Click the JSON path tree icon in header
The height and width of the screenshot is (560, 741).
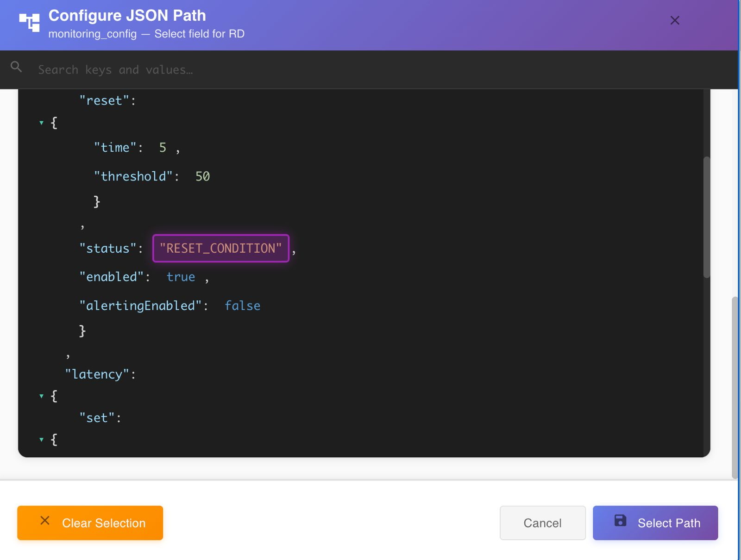[29, 22]
